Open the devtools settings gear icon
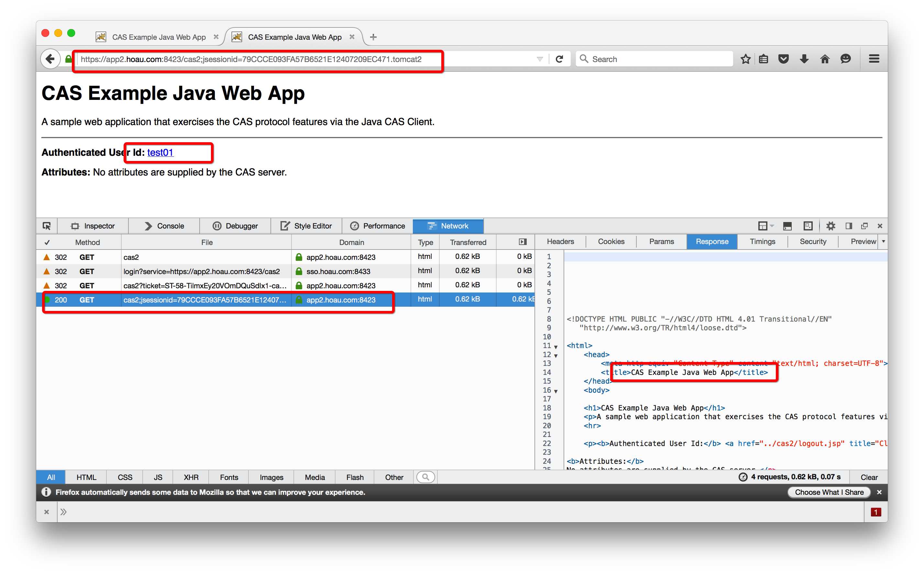The width and height of the screenshot is (924, 574). pyautogui.click(x=830, y=226)
